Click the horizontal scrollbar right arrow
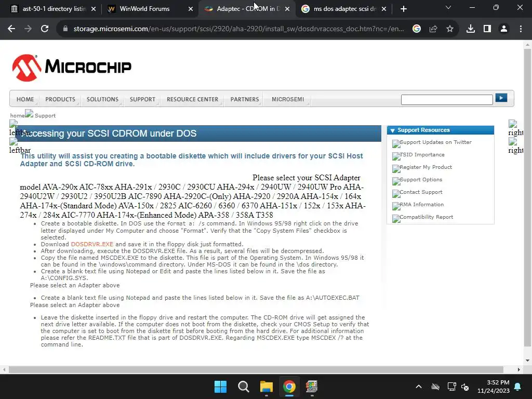The image size is (532, 399). coord(519,369)
